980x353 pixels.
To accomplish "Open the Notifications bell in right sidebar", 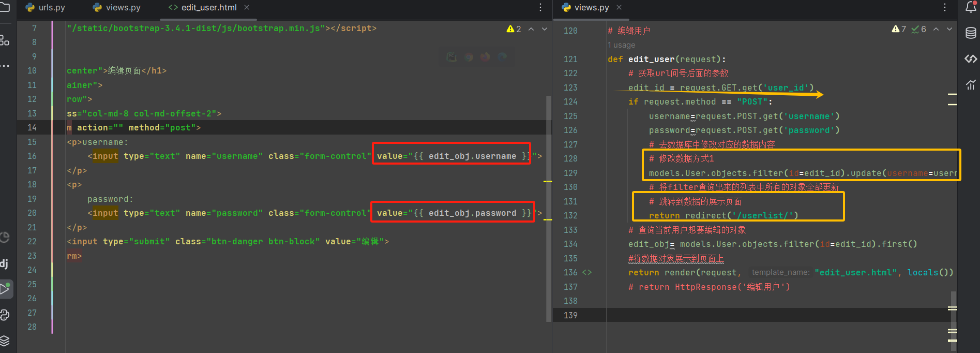I will [x=971, y=7].
